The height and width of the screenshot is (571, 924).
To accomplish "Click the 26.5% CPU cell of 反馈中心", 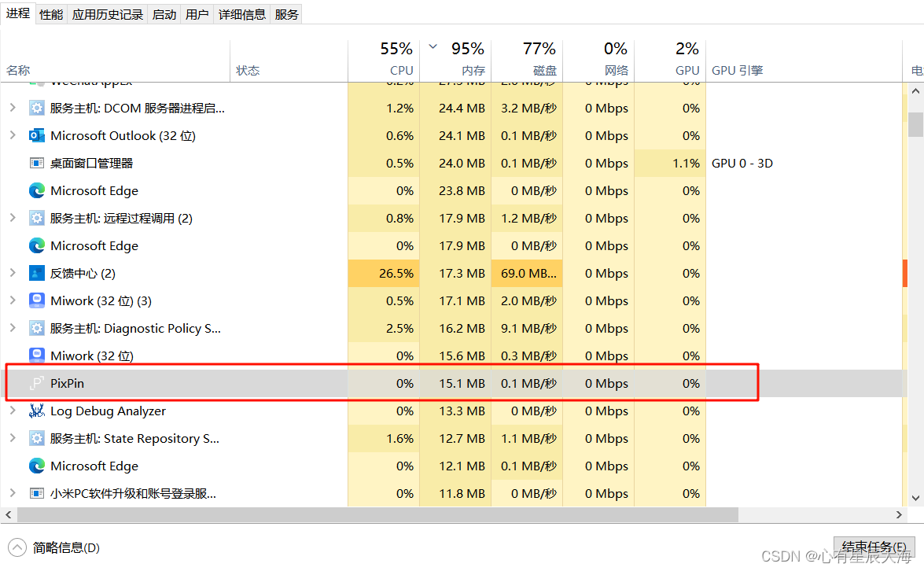I will click(384, 274).
